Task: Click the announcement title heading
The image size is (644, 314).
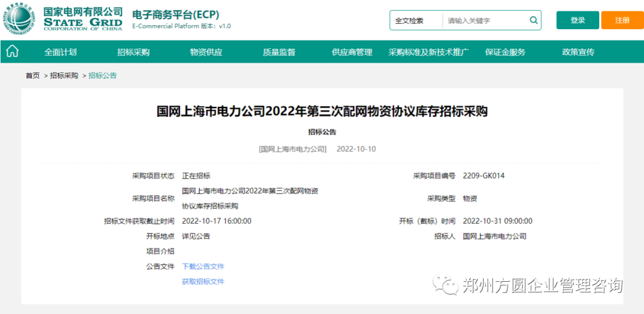Action: 322,112
